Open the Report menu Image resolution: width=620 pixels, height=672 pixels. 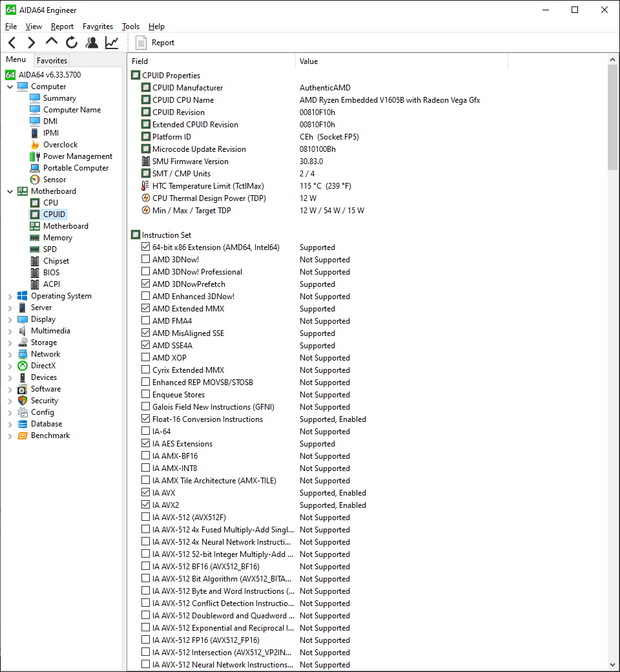(62, 26)
